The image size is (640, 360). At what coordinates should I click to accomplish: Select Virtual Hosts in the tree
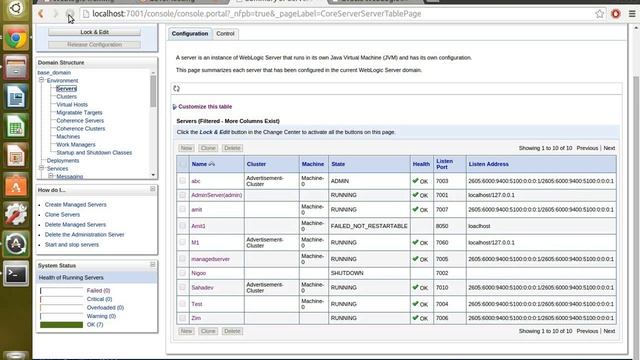72,104
